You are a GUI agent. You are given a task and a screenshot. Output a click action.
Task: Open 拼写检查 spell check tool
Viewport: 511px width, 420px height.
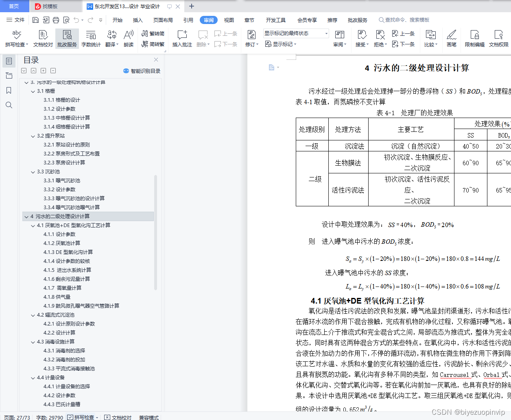17,39
